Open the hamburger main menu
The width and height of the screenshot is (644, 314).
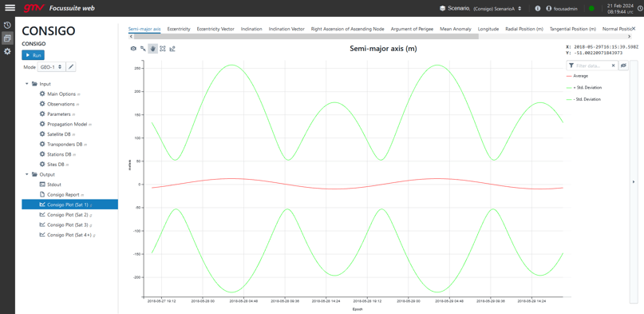coord(10,8)
